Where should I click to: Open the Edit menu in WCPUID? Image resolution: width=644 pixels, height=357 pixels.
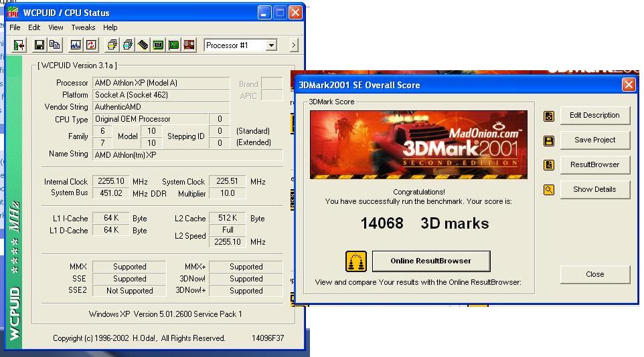click(34, 27)
